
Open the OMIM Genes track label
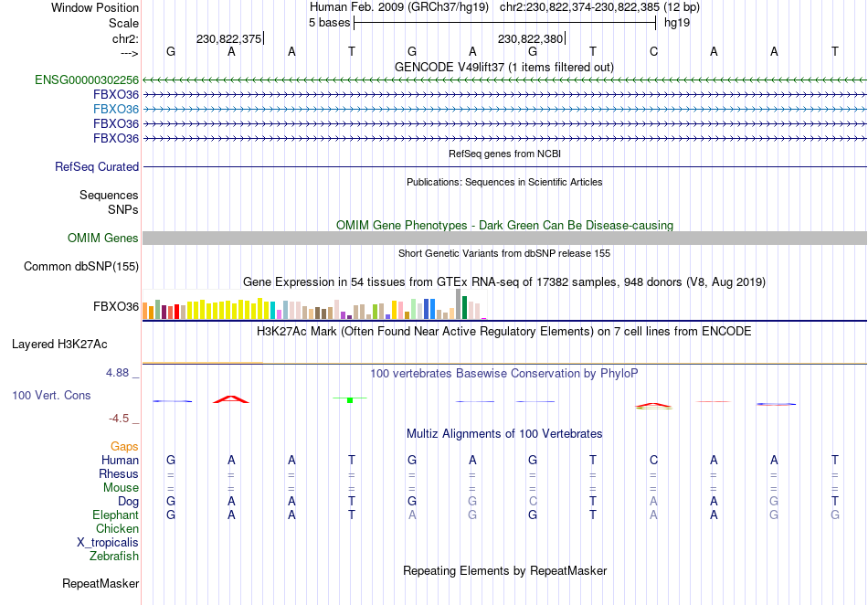pyautogui.click(x=102, y=238)
